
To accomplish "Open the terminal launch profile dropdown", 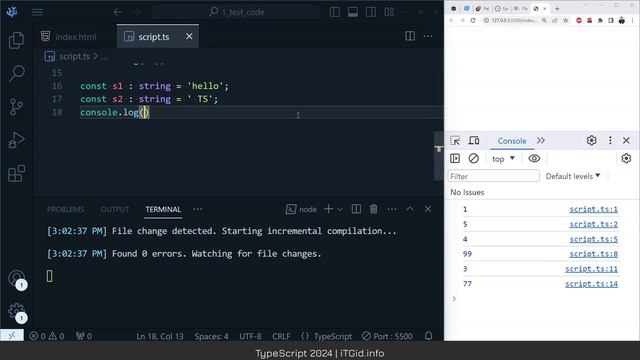I will [340, 209].
